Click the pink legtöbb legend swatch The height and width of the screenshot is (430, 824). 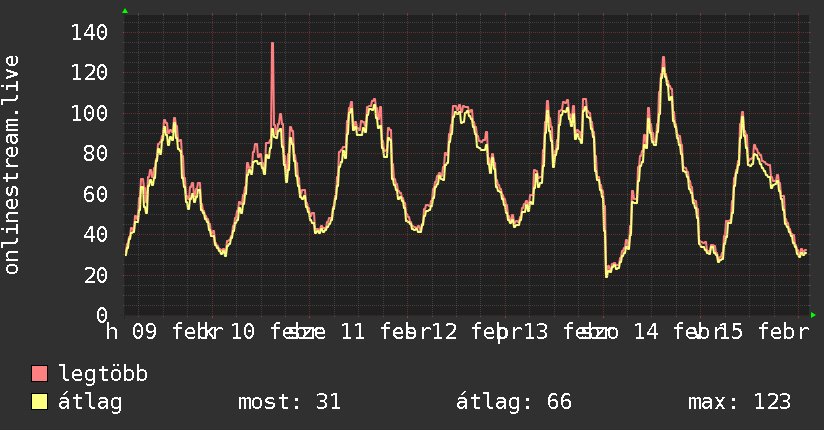39,373
